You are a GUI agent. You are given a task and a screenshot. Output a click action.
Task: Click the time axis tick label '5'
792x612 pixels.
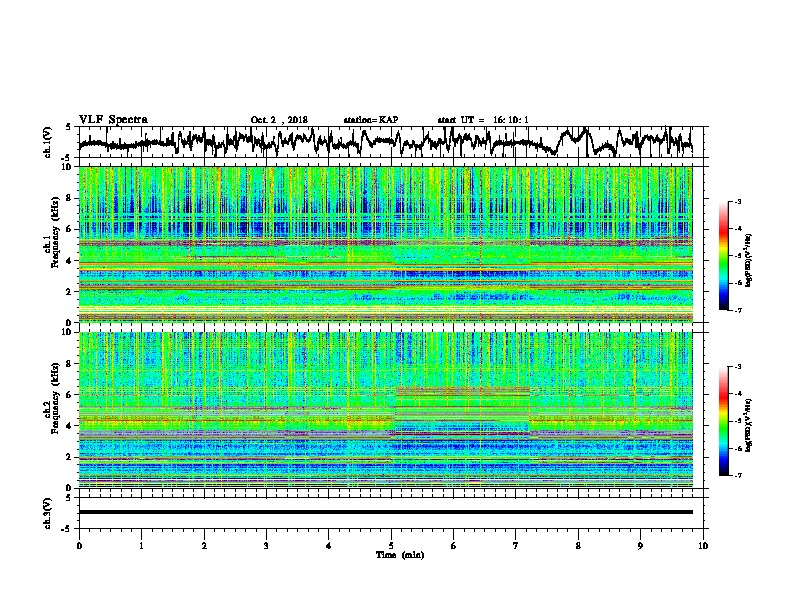click(391, 546)
